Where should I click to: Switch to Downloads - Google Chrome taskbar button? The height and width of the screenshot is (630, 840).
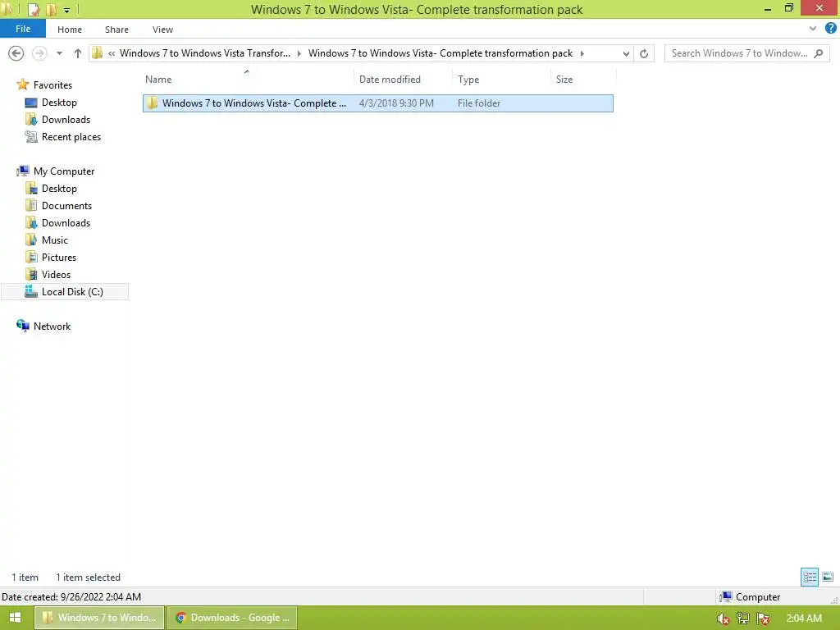click(x=232, y=618)
